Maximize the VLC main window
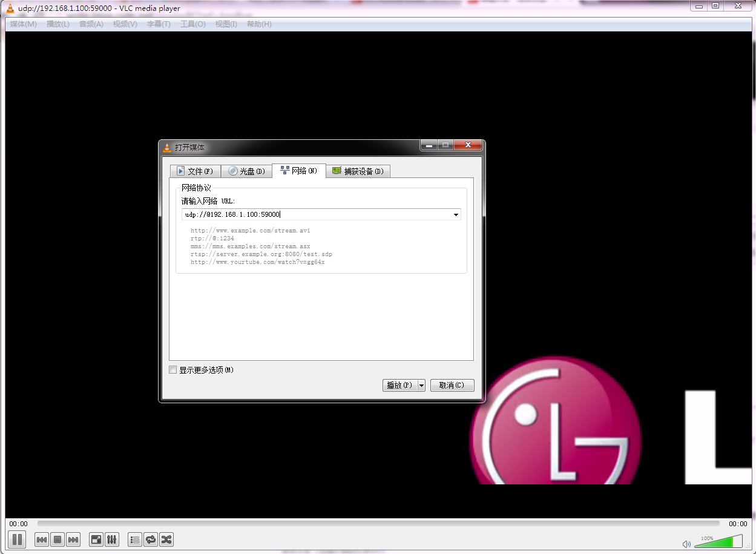756x554 pixels. tap(715, 5)
